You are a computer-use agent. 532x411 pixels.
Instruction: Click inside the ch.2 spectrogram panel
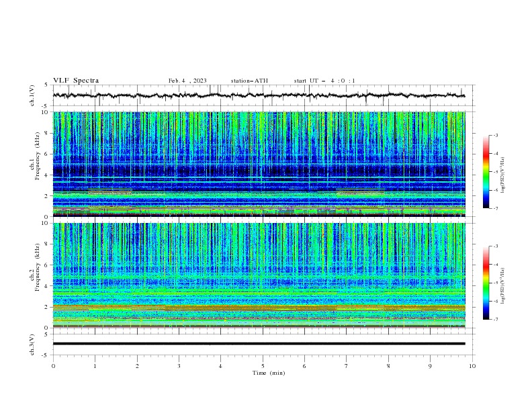pyautogui.click(x=259, y=275)
